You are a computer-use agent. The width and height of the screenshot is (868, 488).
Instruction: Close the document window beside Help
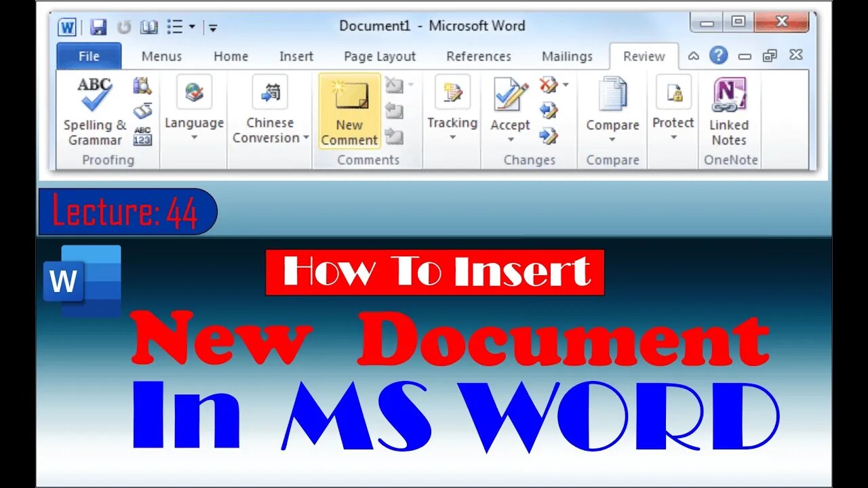796,55
